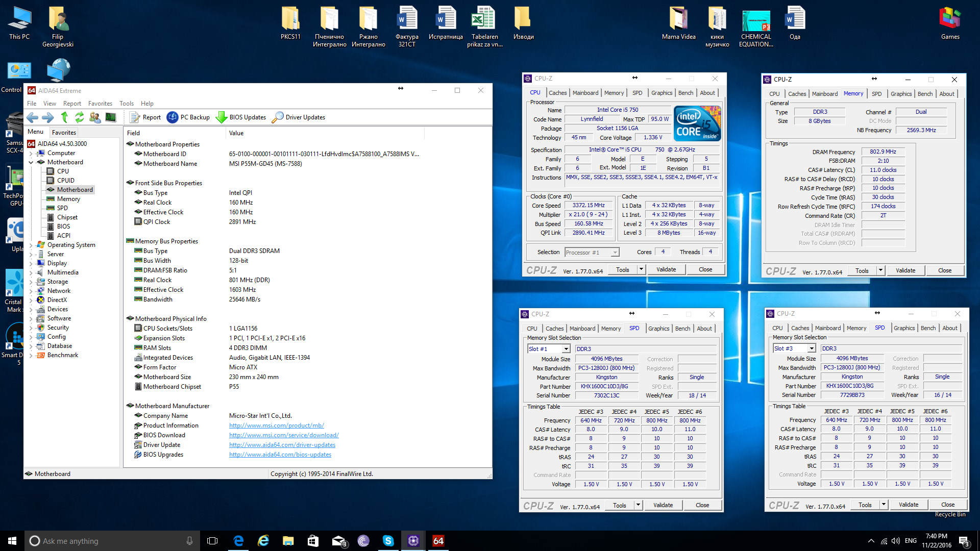Open Tools dropdown arrow in CPU-Z Memory window
Image resolution: width=980 pixels, height=551 pixels.
pyautogui.click(x=880, y=270)
